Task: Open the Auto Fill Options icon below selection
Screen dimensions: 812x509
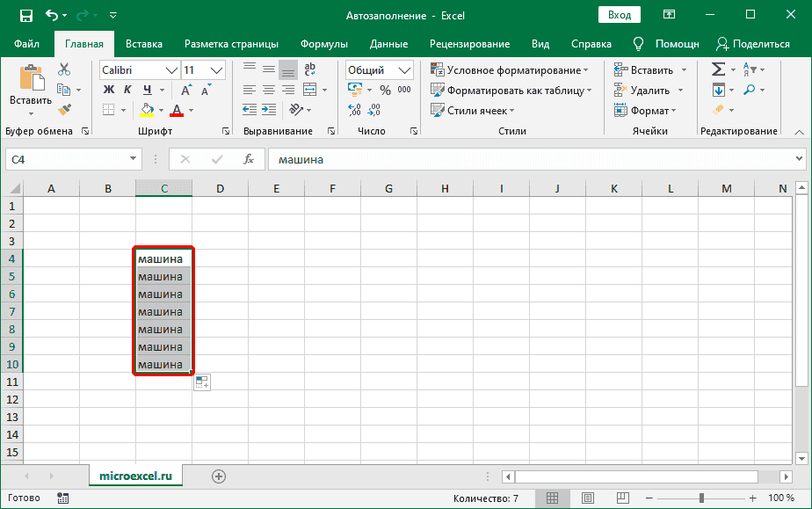Action: pyautogui.click(x=202, y=382)
